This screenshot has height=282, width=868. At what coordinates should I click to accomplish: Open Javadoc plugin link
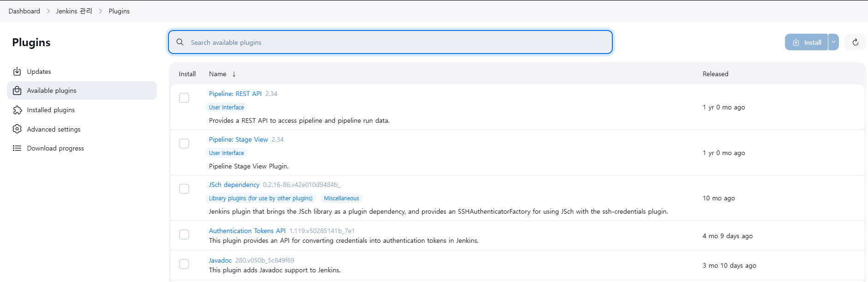point(220,260)
